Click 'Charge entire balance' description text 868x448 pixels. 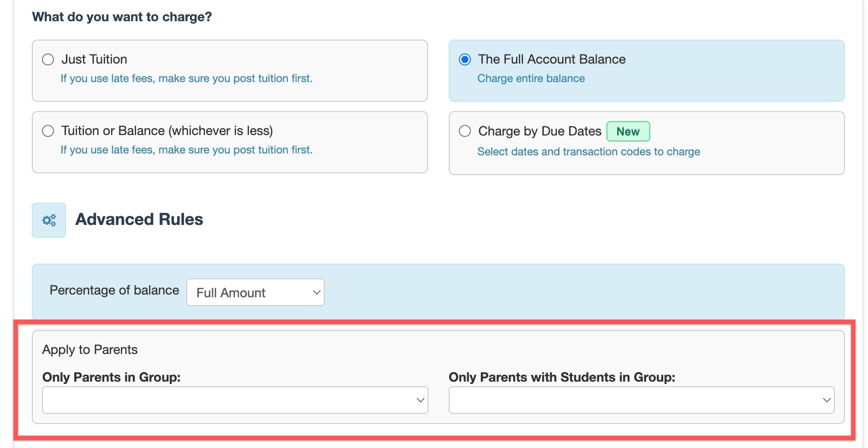point(531,78)
